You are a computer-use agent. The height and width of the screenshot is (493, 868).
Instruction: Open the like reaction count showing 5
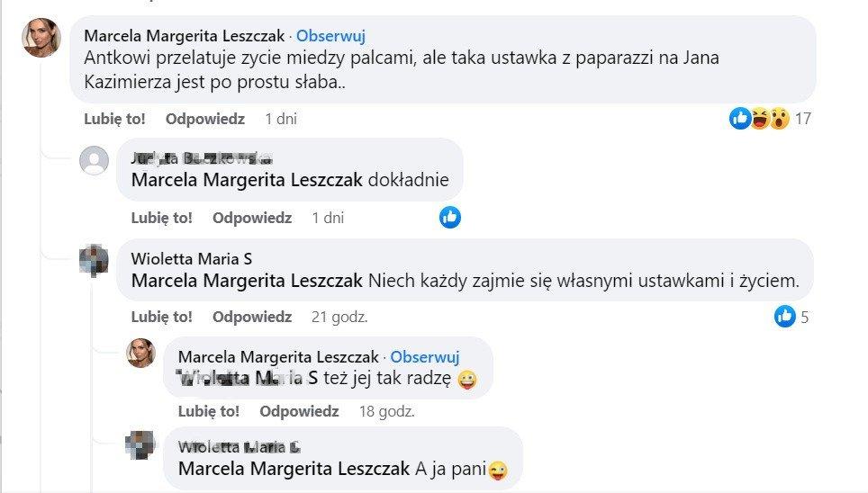click(792, 317)
